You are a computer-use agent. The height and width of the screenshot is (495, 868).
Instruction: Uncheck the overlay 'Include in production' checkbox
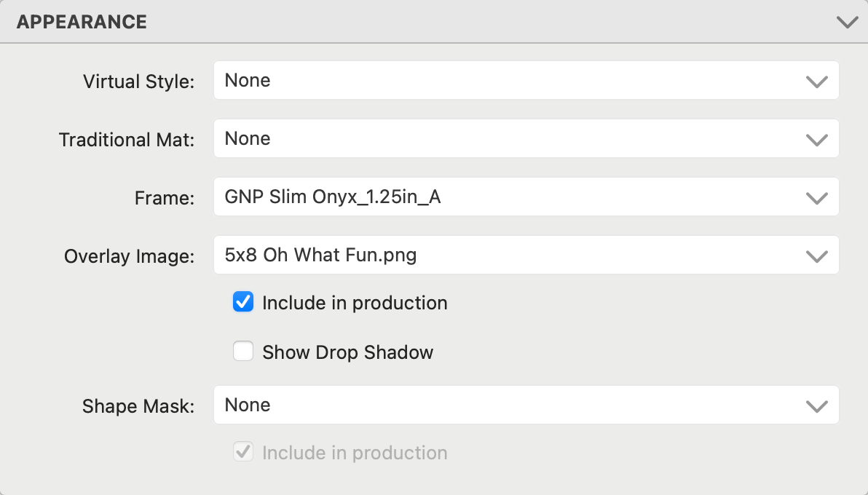click(243, 302)
